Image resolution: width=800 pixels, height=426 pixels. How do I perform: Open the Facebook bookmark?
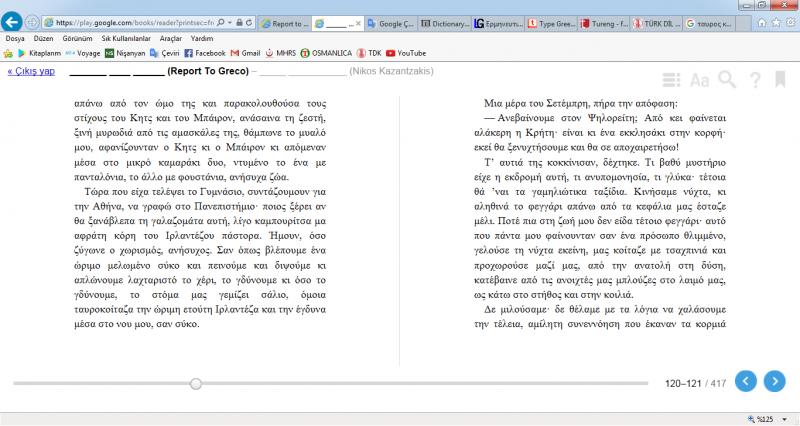[205, 53]
